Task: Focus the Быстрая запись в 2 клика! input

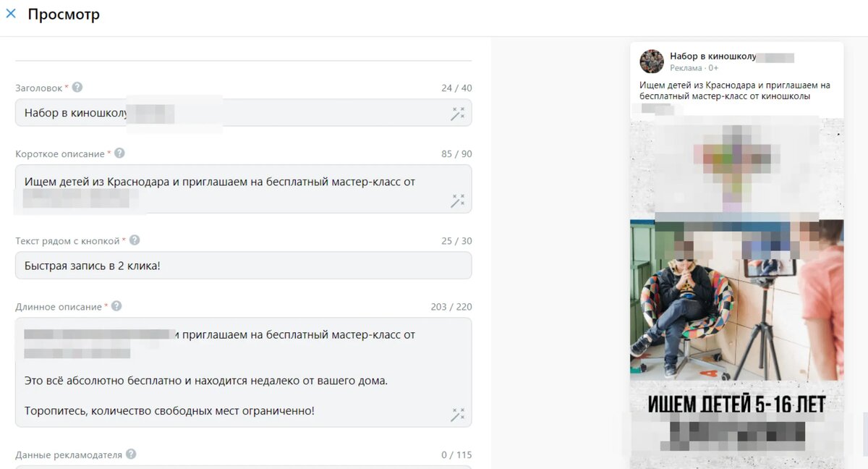Action: [x=243, y=266]
